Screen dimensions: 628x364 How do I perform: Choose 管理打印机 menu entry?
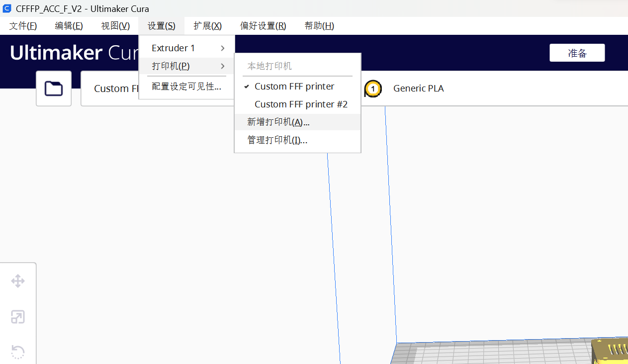[277, 140]
